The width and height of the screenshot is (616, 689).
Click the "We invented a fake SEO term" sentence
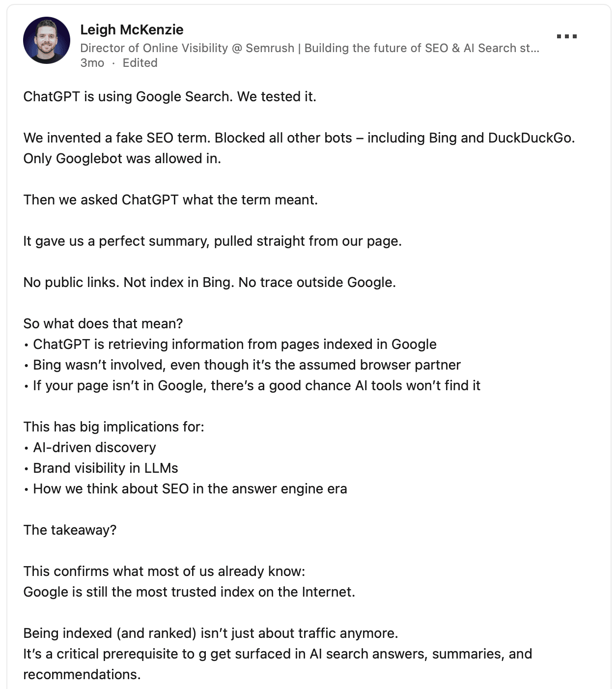[299, 138]
